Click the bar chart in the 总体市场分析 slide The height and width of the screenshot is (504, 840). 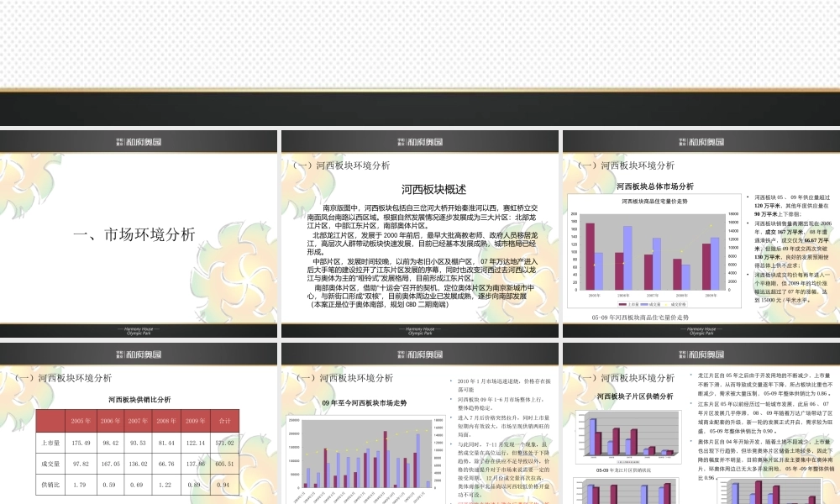(x=654, y=250)
